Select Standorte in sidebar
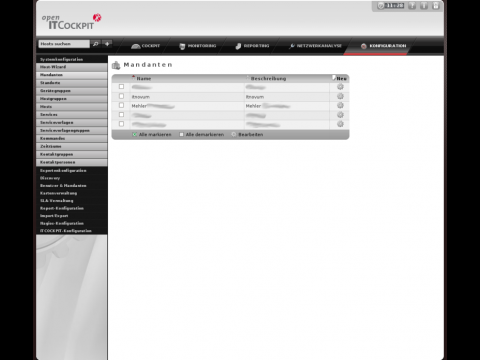Screen dimensions: 480x360 (x=72, y=83)
